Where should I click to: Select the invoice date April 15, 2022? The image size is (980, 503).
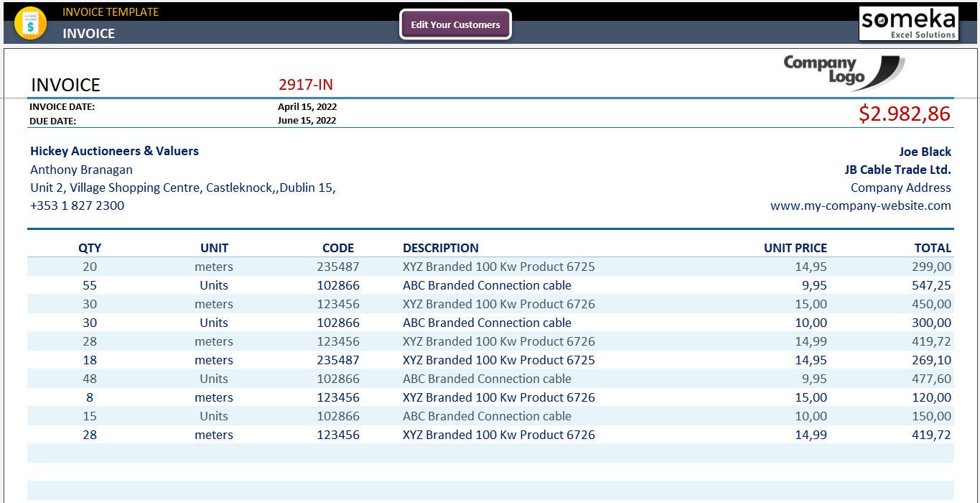pos(307,107)
